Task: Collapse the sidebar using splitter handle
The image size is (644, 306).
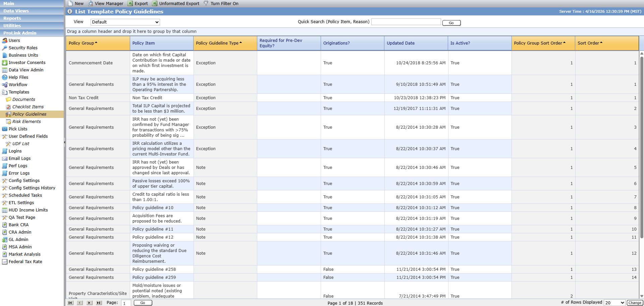Action: 64,142
